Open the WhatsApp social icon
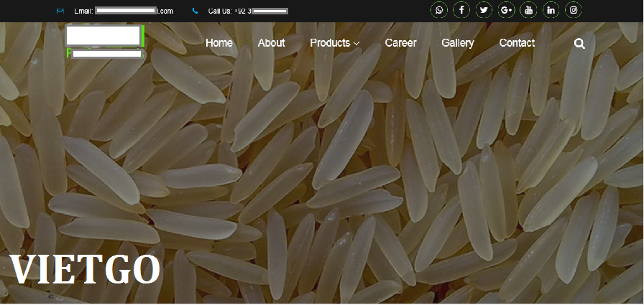The width and height of the screenshot is (644, 305). tap(439, 10)
